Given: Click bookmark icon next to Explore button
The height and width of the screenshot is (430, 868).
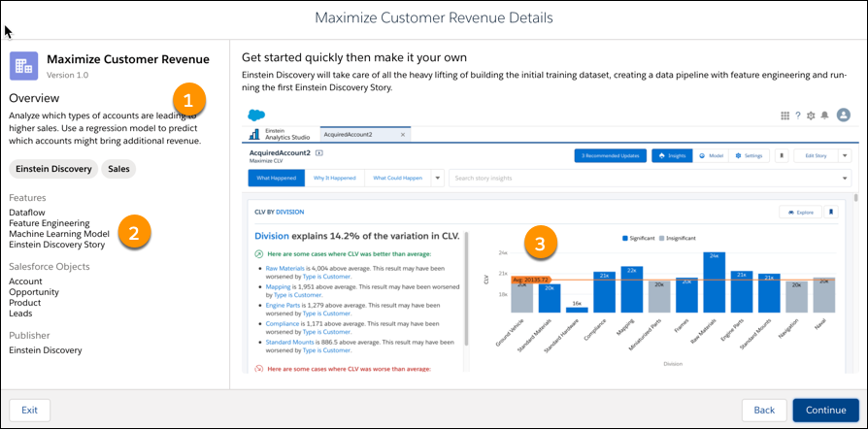Looking at the screenshot, I should point(831,212).
